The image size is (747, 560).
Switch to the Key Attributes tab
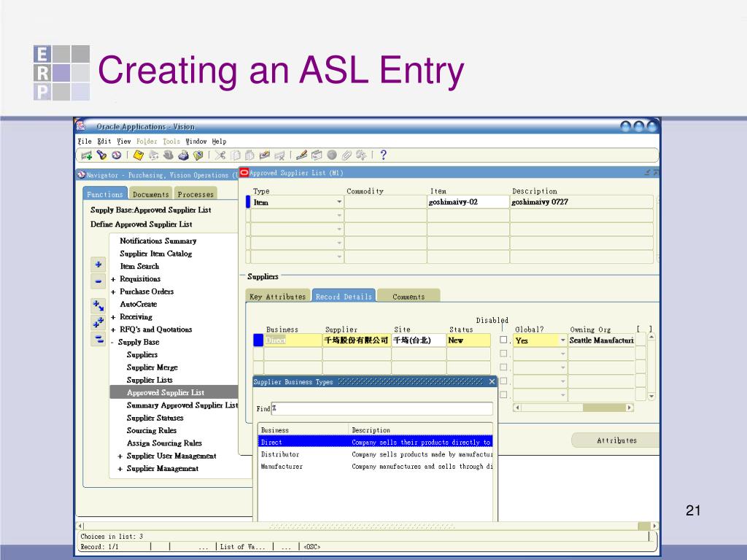pyautogui.click(x=278, y=296)
